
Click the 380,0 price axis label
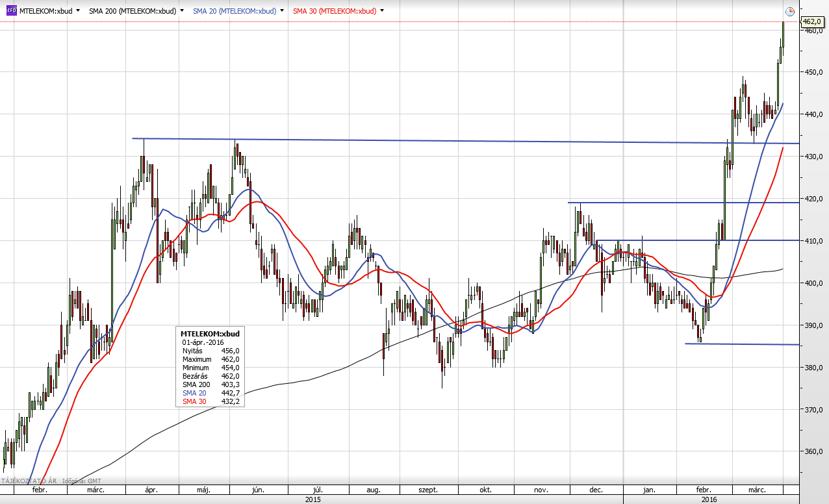815,368
